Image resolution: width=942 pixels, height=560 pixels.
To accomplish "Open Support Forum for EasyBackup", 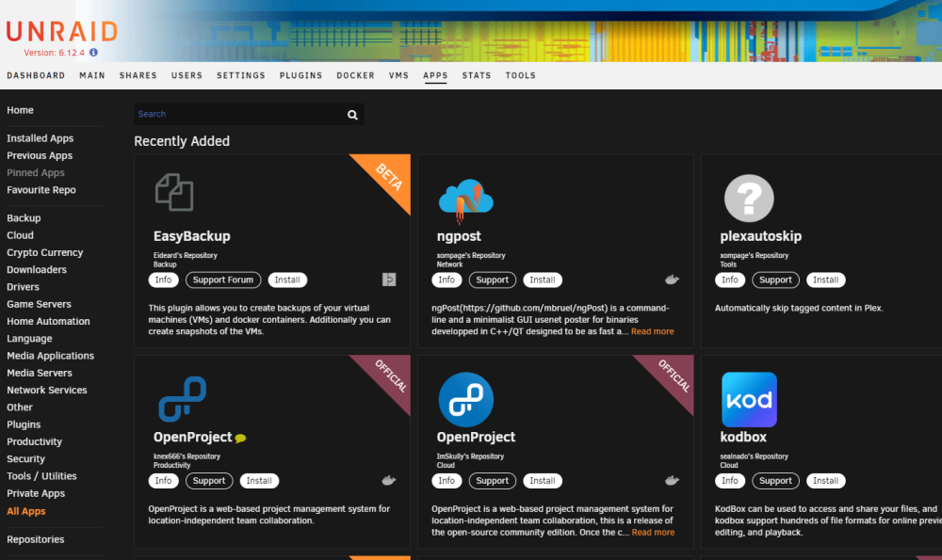I will click(223, 280).
